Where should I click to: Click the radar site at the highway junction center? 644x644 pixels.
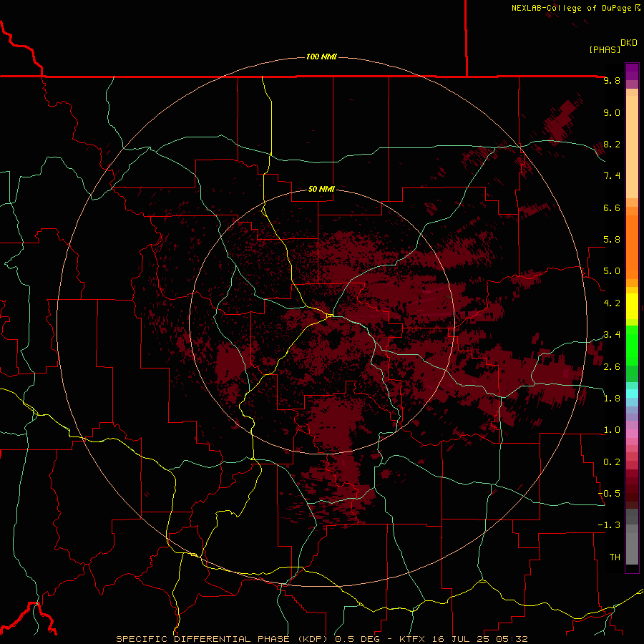pyautogui.click(x=330, y=316)
